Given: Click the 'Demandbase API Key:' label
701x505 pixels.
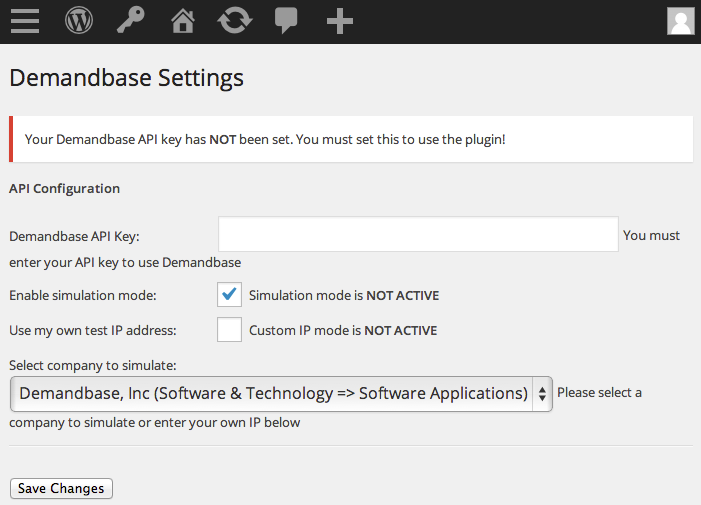Looking at the screenshot, I should pyautogui.click(x=74, y=236).
